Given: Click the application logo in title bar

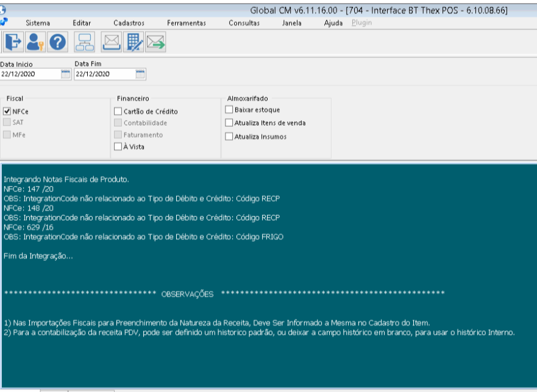Looking at the screenshot, I should coord(2,10).
